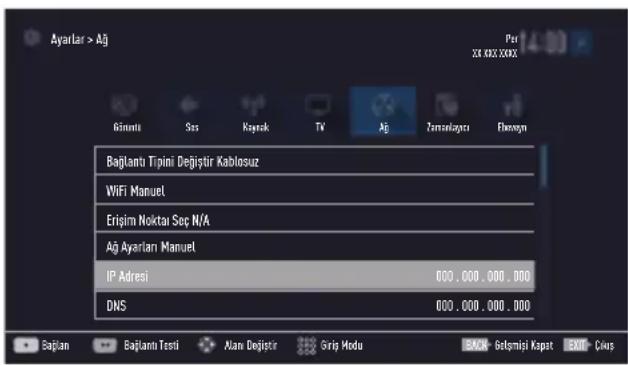Click the 14:00 clock display

click(x=544, y=42)
